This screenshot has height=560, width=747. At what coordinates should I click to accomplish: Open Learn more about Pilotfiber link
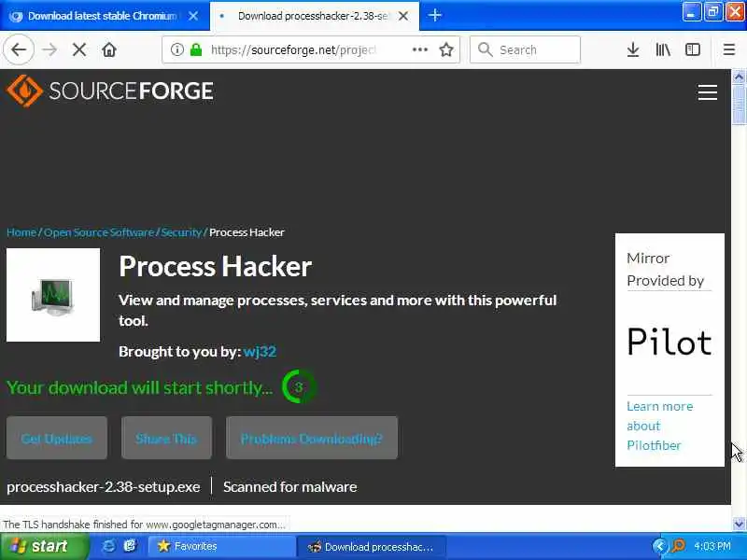coord(660,426)
